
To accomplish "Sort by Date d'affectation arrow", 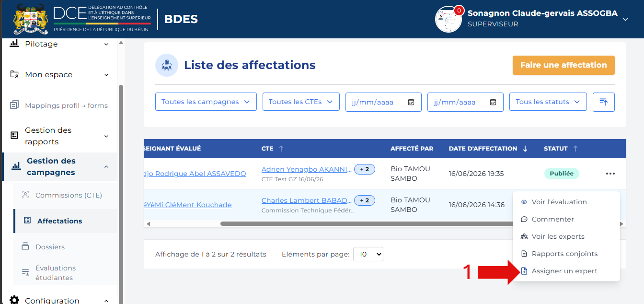I will pos(525,149).
